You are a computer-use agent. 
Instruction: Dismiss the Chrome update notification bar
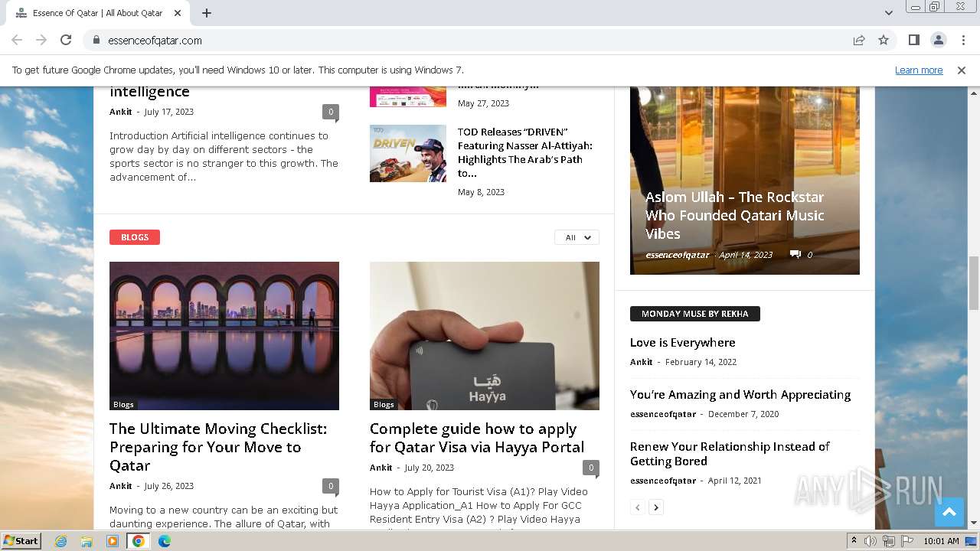tap(962, 70)
